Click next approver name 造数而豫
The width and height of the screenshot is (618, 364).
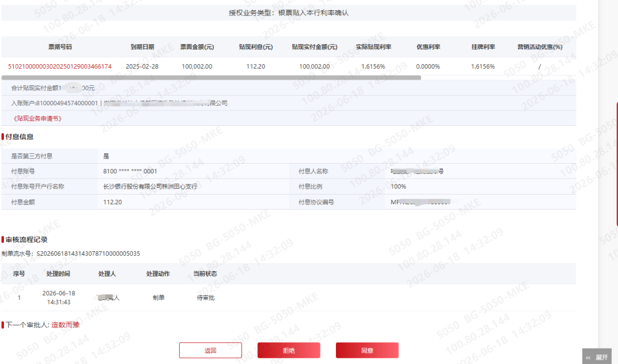(x=65, y=325)
